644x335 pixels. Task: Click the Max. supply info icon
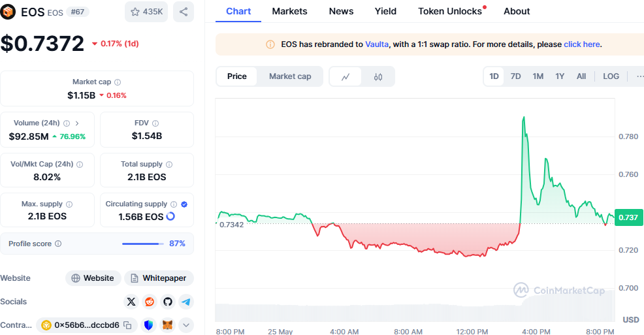(69, 204)
